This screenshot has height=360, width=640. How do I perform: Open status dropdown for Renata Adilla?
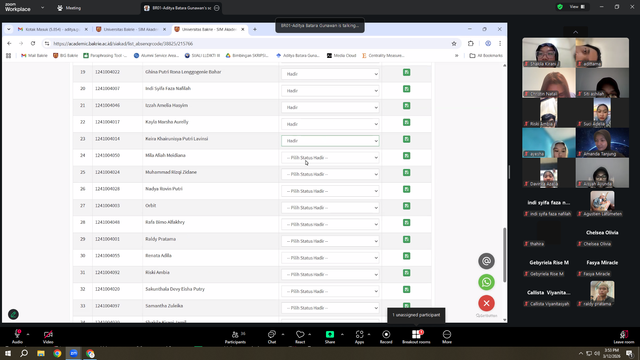[x=330, y=258]
